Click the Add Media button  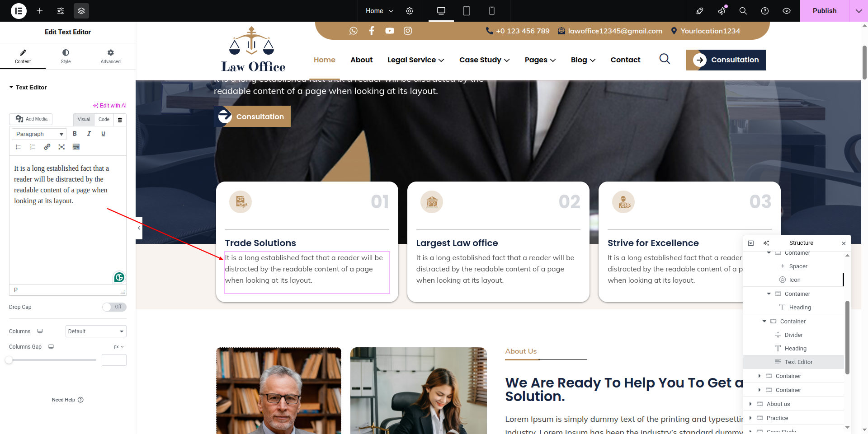pyautogui.click(x=31, y=119)
